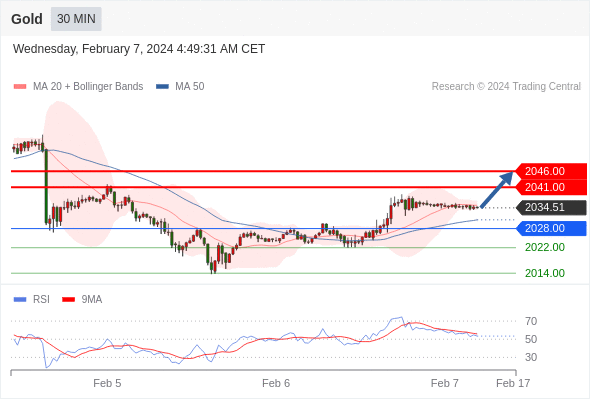Image resolution: width=590 pixels, height=400 pixels.
Task: Click the blue MA 50 color swatch
Action: tap(162, 87)
